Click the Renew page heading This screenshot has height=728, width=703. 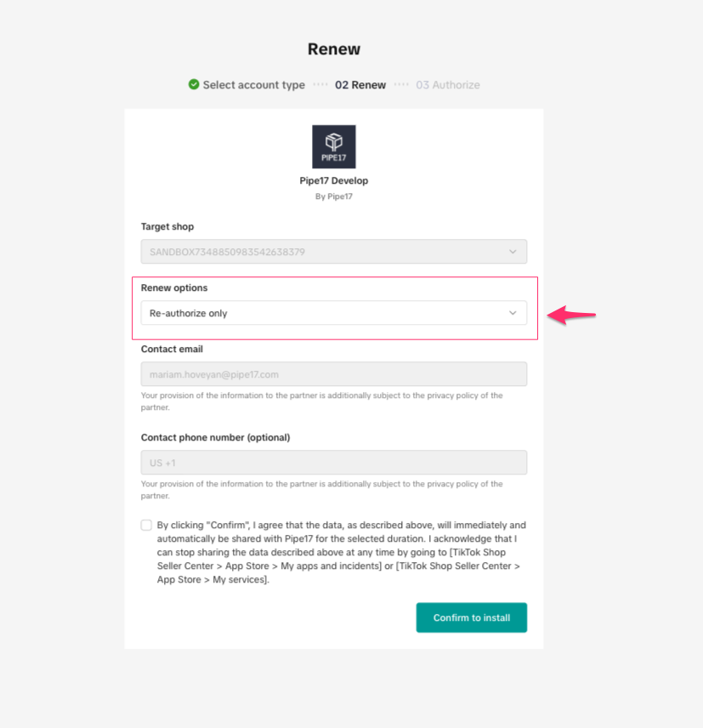[x=333, y=49]
